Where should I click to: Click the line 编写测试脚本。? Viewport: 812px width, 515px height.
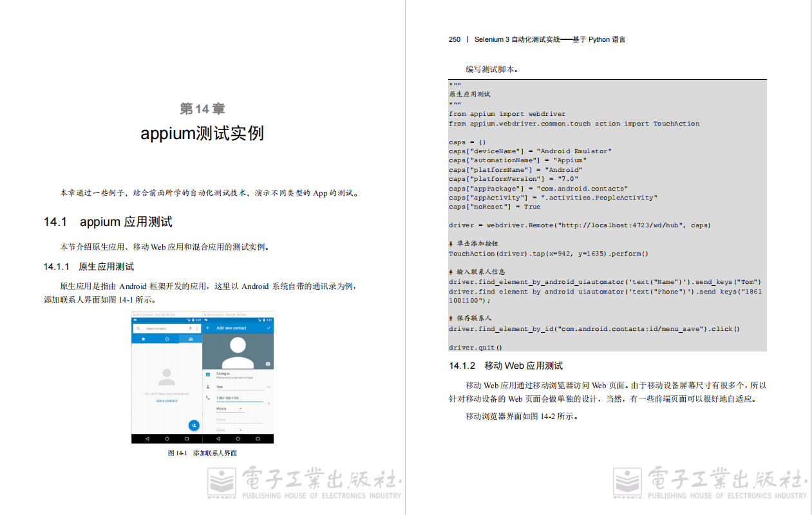[x=493, y=69]
